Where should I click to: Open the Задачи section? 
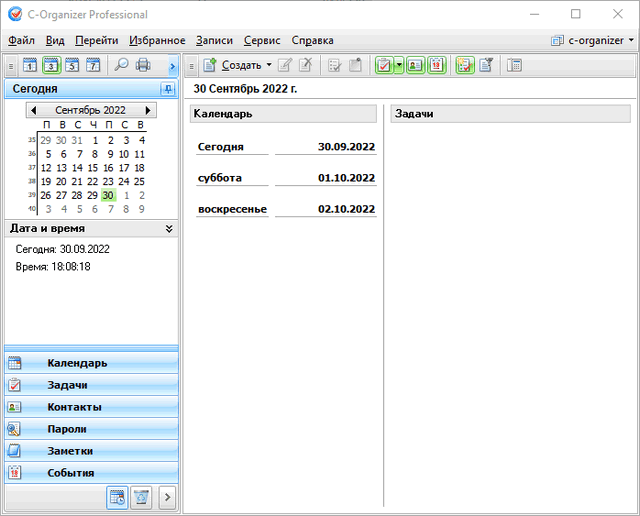point(92,385)
